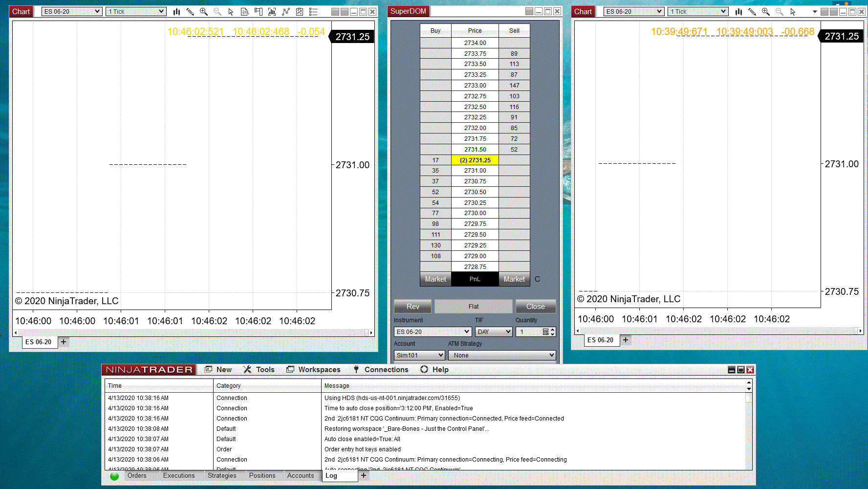Click the gray link button in SuperDOM title bar

[529, 11]
